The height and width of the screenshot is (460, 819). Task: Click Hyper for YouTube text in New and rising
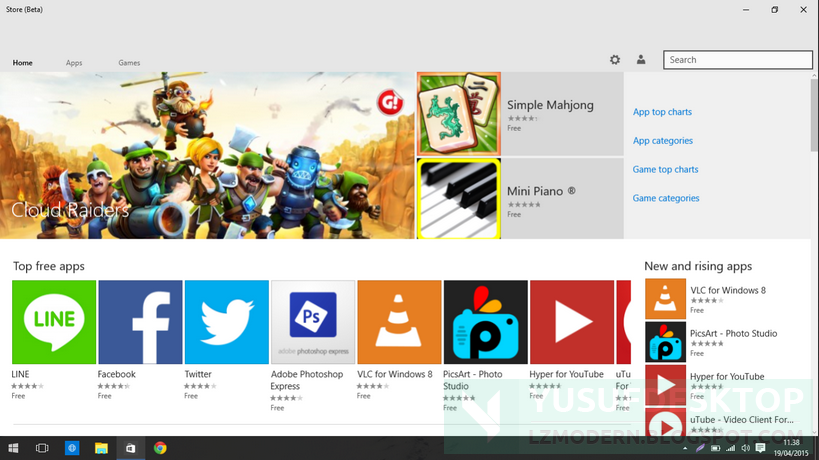point(727,376)
